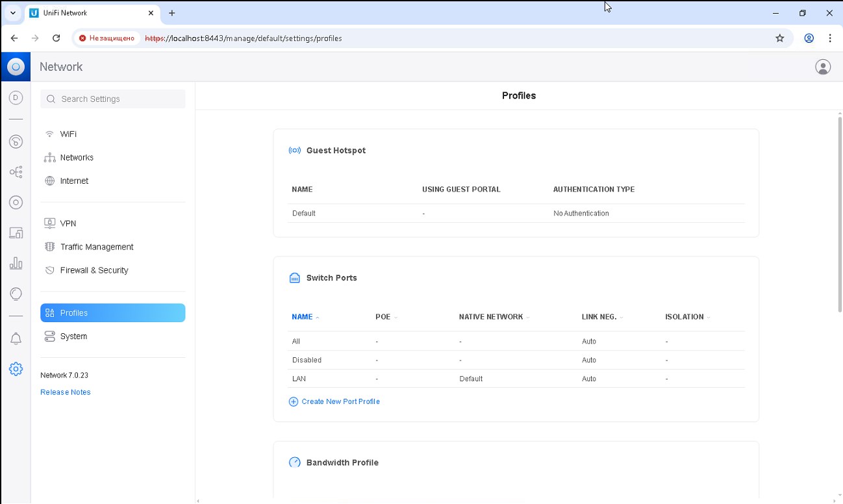Sort Switch Ports by NATIVE NETWORK column

point(494,317)
